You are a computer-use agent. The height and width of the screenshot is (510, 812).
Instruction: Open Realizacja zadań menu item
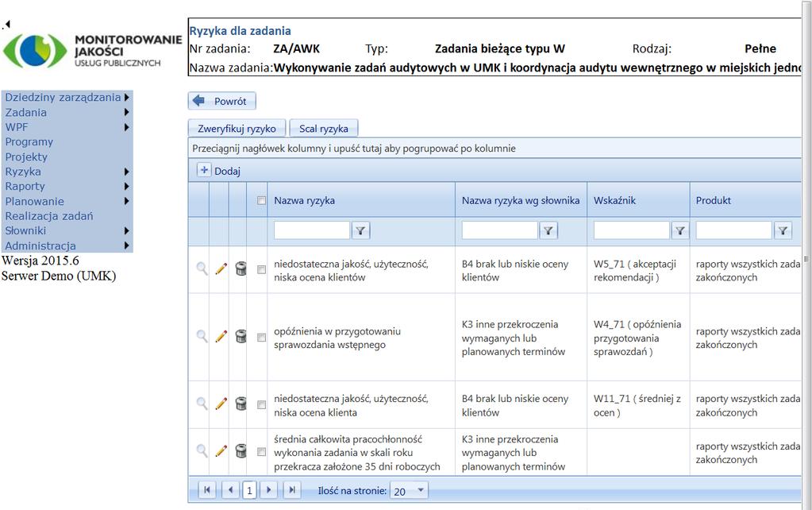[x=49, y=216]
